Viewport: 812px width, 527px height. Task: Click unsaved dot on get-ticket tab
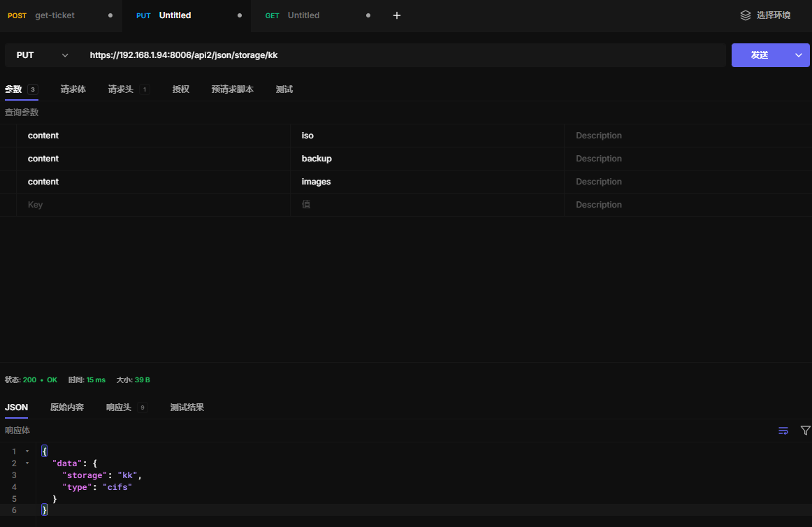click(110, 15)
